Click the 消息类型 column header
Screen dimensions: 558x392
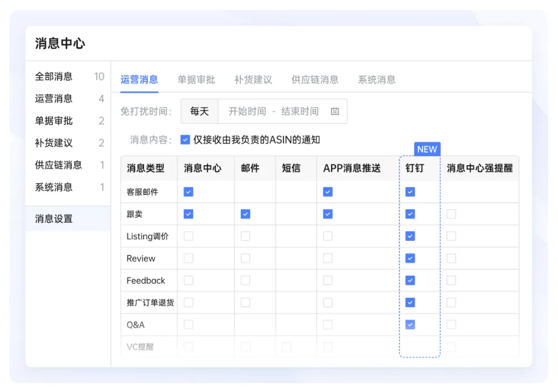[x=146, y=168]
